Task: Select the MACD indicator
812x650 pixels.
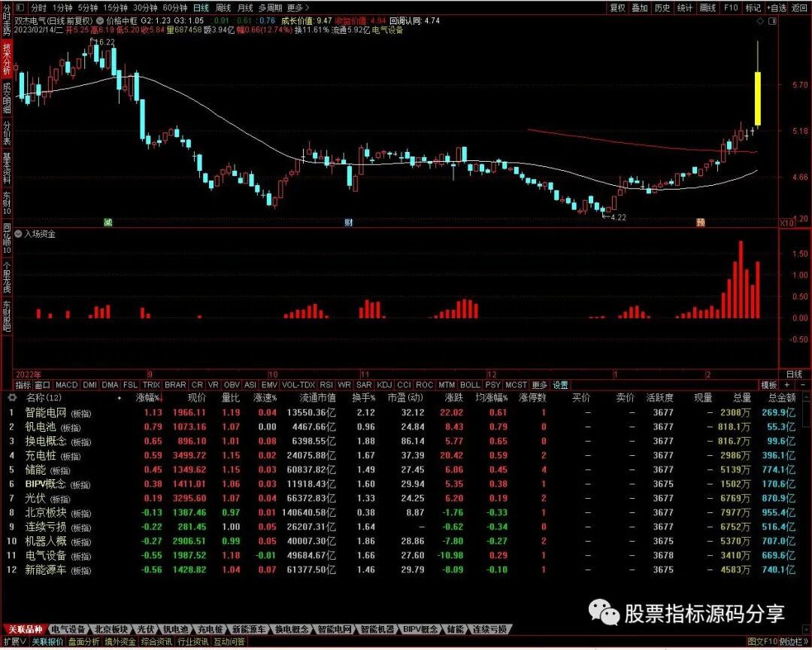Action: tap(66, 385)
